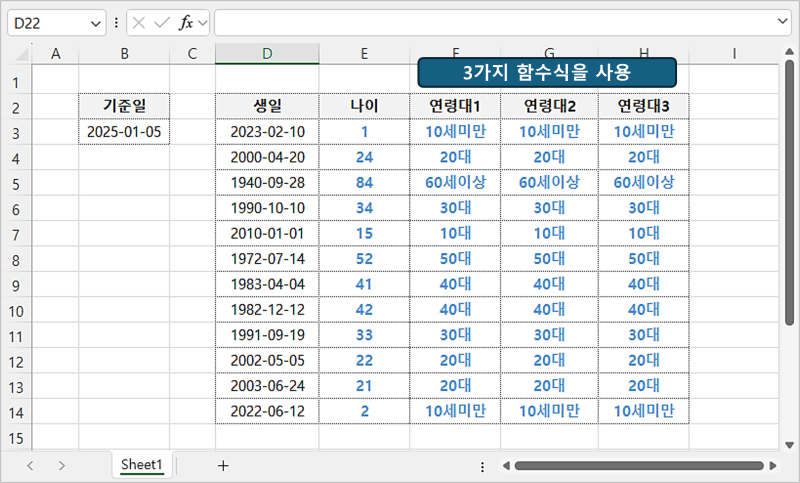The height and width of the screenshot is (483, 800).
Task: Expand the formula bar with right chevron
Action: (783, 22)
